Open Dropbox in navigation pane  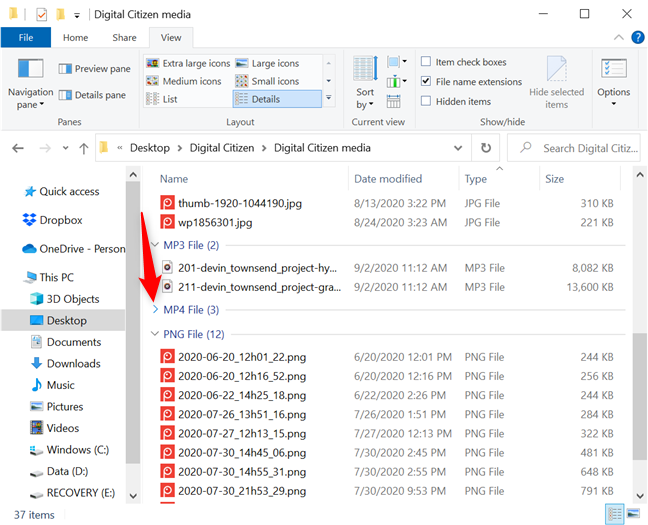(52, 220)
